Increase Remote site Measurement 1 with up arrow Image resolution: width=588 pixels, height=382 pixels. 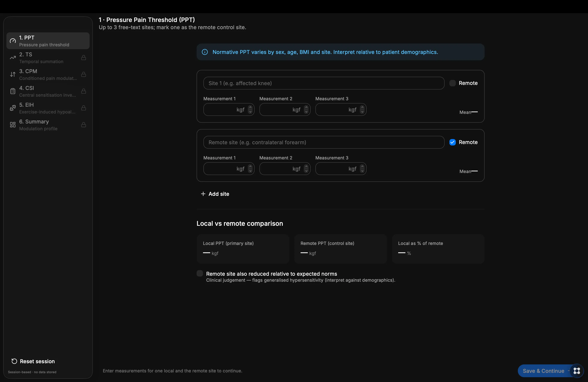point(250,167)
